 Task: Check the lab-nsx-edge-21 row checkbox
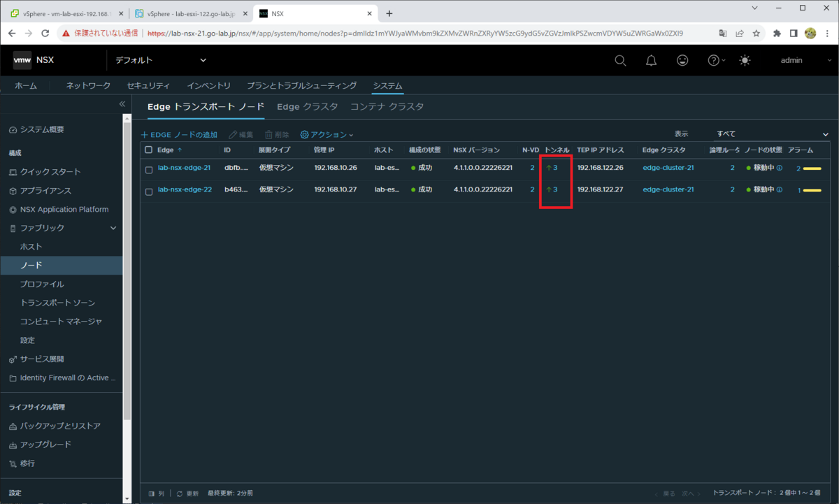click(148, 170)
